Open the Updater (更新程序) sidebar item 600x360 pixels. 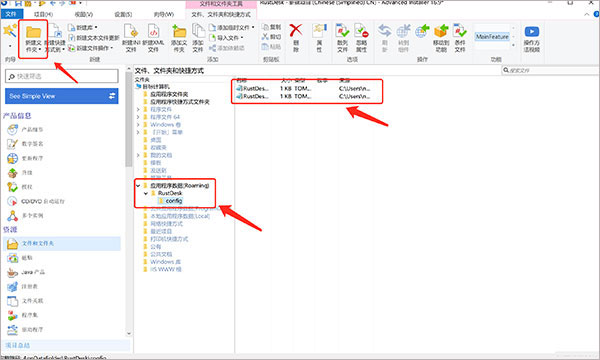click(25, 158)
